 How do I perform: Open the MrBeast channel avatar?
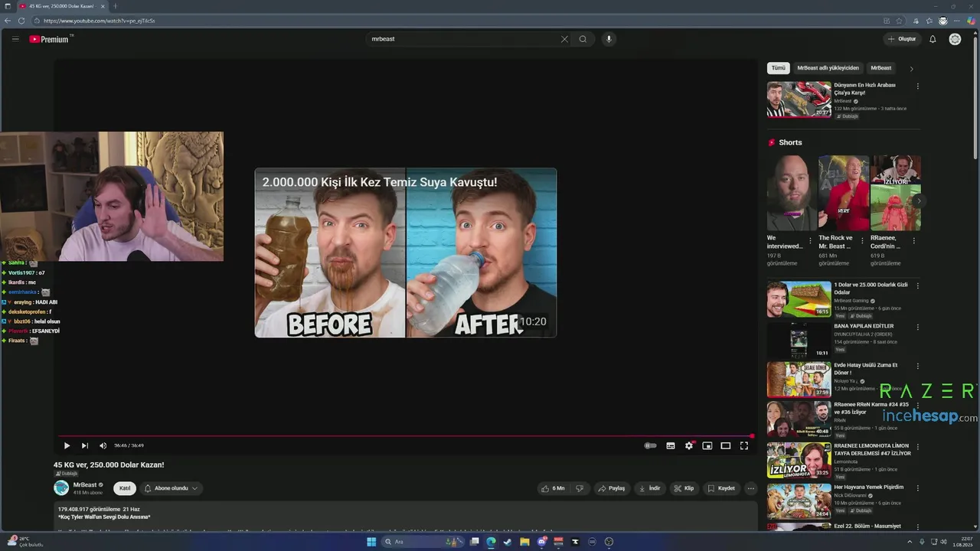tap(61, 488)
